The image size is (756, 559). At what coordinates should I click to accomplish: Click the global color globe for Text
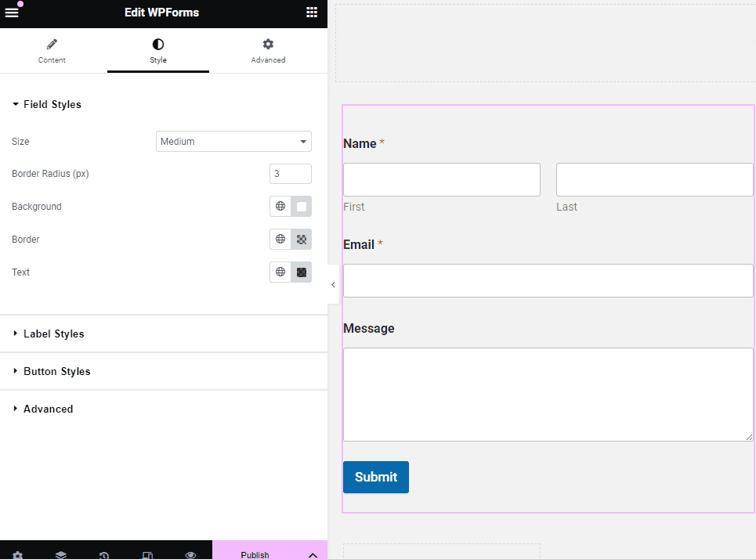coord(280,272)
